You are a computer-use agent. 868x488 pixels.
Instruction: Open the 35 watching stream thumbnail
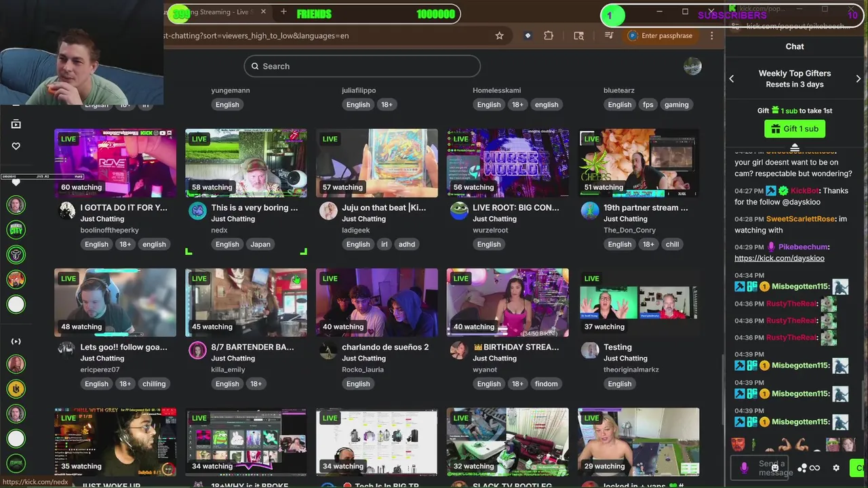pos(115,442)
